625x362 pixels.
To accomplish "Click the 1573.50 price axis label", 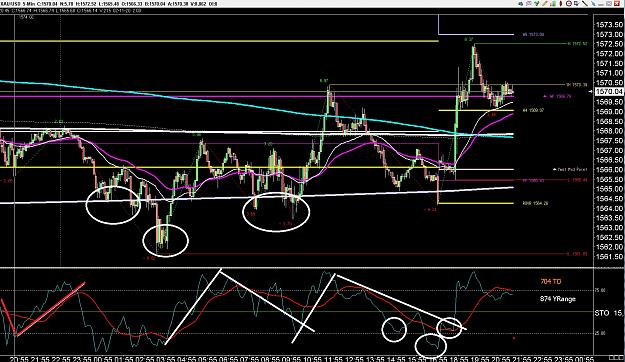I will [609, 25].
